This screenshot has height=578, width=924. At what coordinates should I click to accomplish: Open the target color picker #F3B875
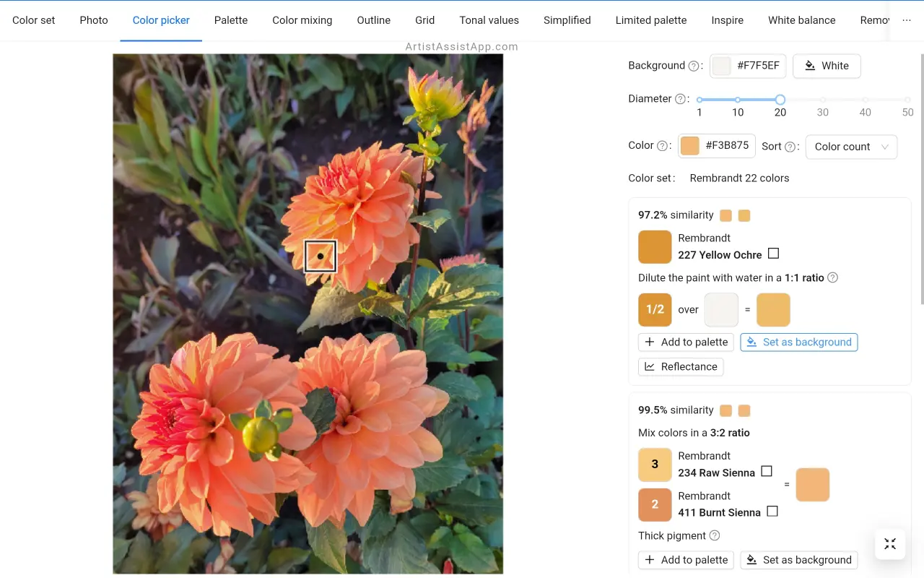click(717, 145)
